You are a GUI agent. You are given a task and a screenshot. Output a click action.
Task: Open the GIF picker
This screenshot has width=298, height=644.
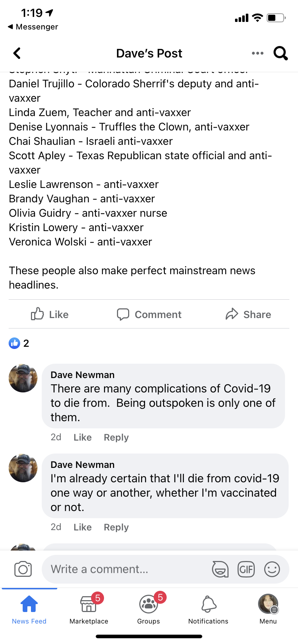246,569
